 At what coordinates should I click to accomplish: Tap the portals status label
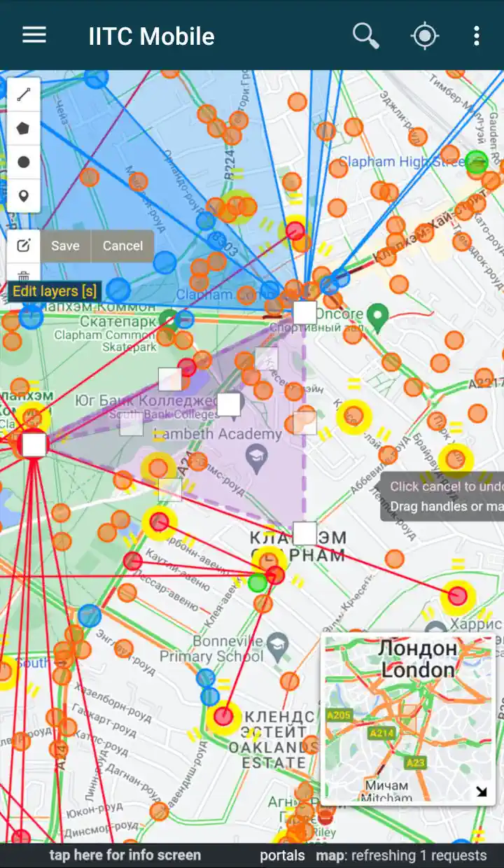[x=282, y=855]
